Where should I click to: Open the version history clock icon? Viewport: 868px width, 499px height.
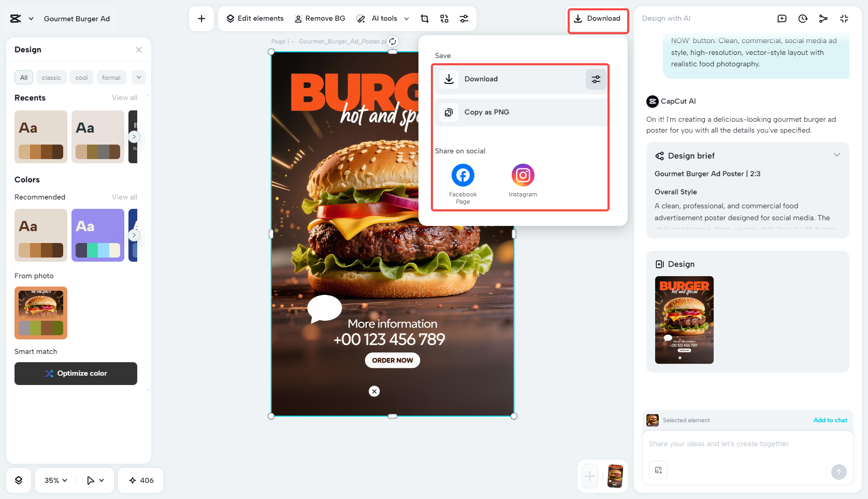tap(802, 18)
